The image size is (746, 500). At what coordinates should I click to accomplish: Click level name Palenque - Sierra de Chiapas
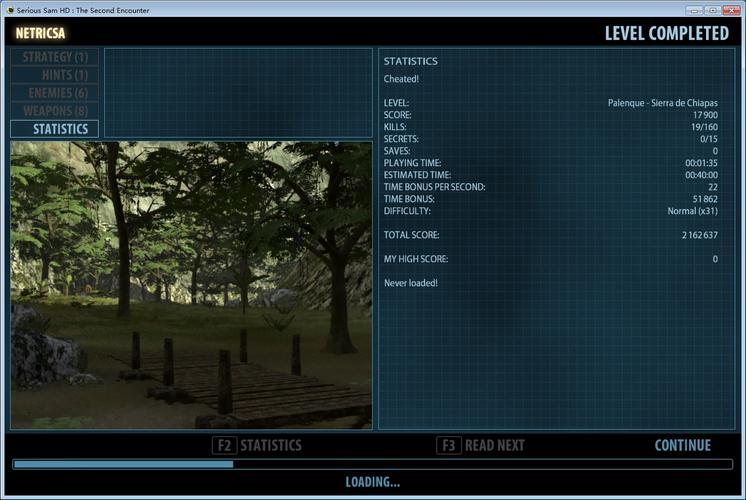coord(663,103)
